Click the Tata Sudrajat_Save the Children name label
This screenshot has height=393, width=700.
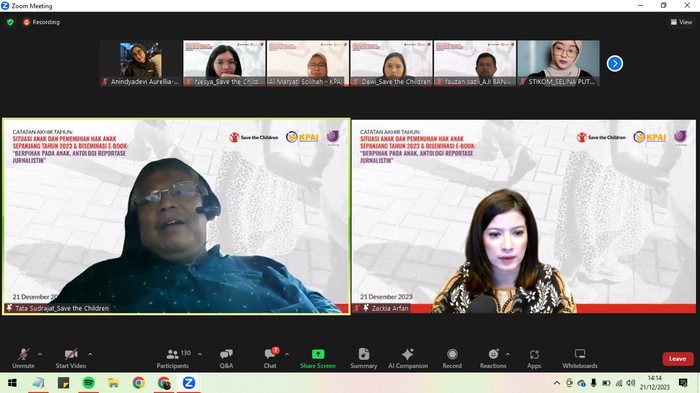pos(62,308)
